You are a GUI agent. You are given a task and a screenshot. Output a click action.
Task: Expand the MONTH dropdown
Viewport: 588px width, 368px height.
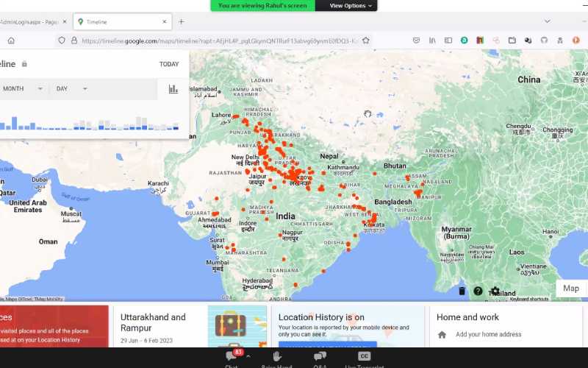pyautogui.click(x=22, y=89)
